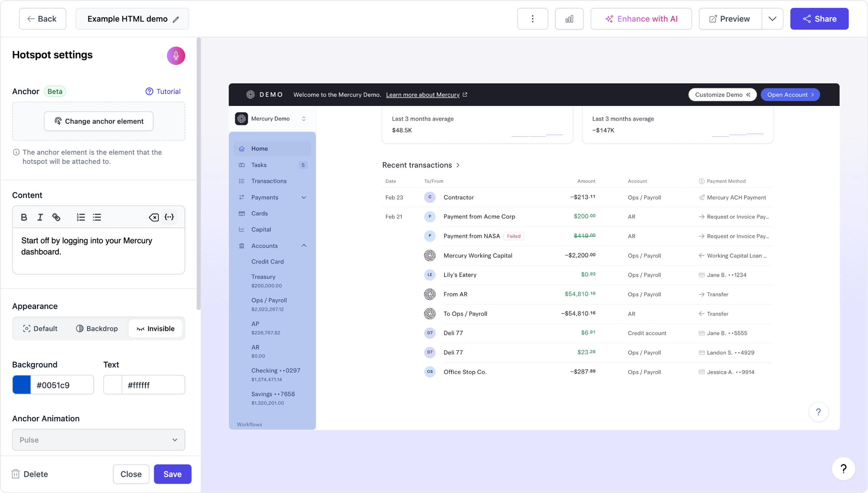
Task: Clear formatting with the backspace icon
Action: [x=154, y=217]
